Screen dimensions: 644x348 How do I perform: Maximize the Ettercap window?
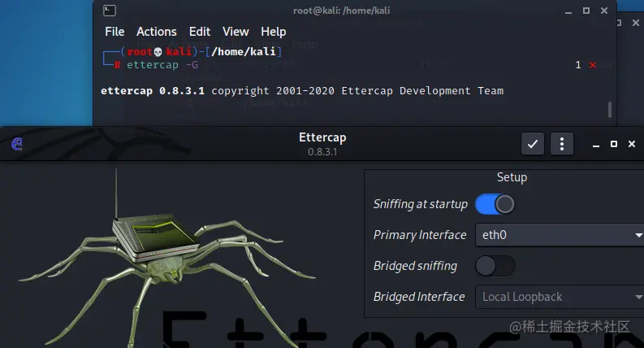pos(614,144)
